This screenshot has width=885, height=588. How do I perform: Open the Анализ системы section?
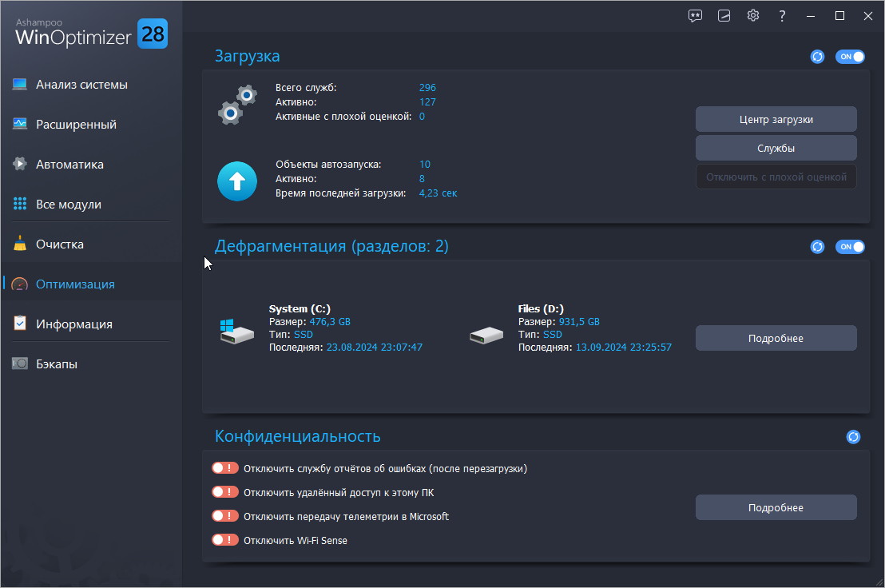click(91, 85)
